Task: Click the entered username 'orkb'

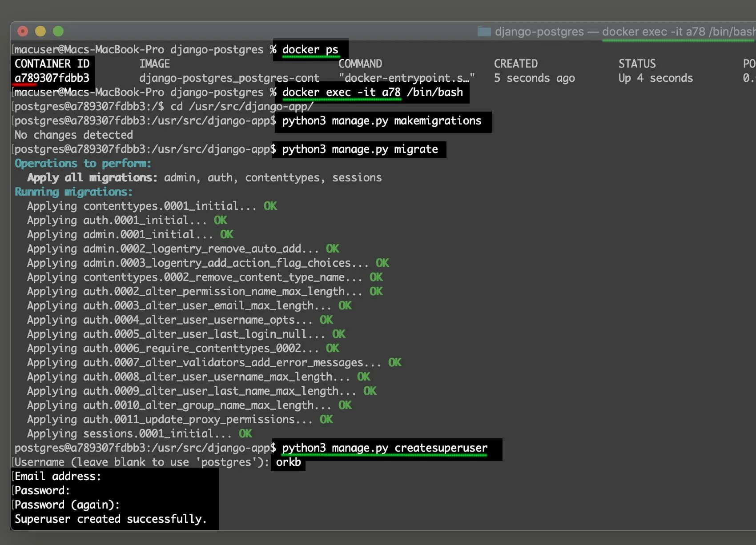Action: (289, 462)
